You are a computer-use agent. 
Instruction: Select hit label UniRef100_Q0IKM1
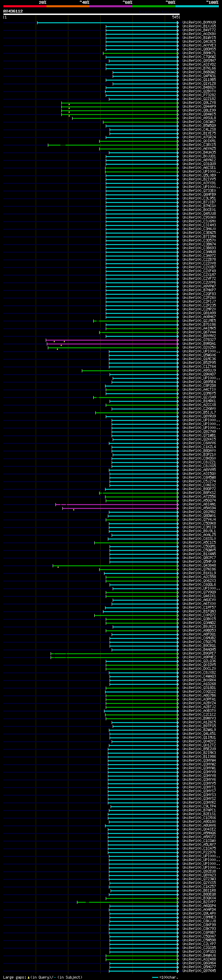pyautogui.click(x=199, y=141)
